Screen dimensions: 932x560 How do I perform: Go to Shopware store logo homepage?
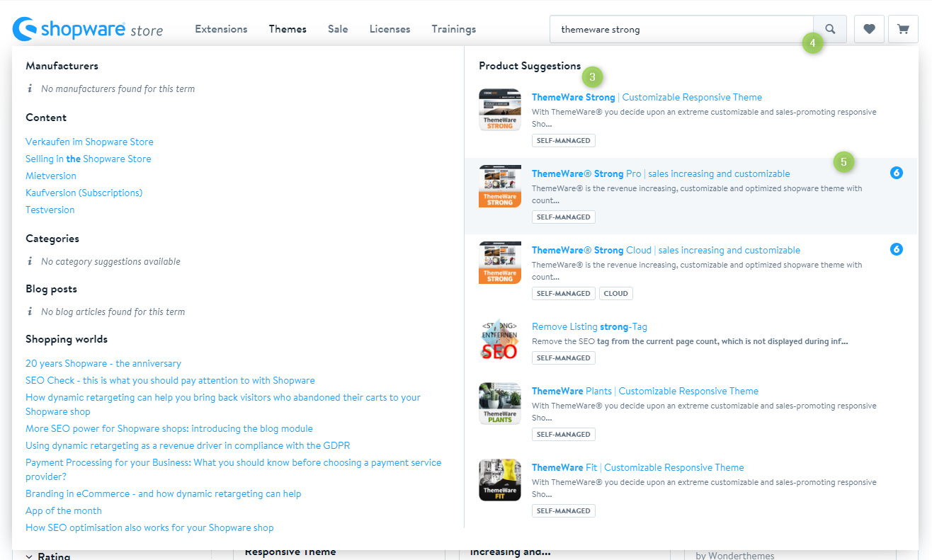pyautogui.click(x=88, y=30)
